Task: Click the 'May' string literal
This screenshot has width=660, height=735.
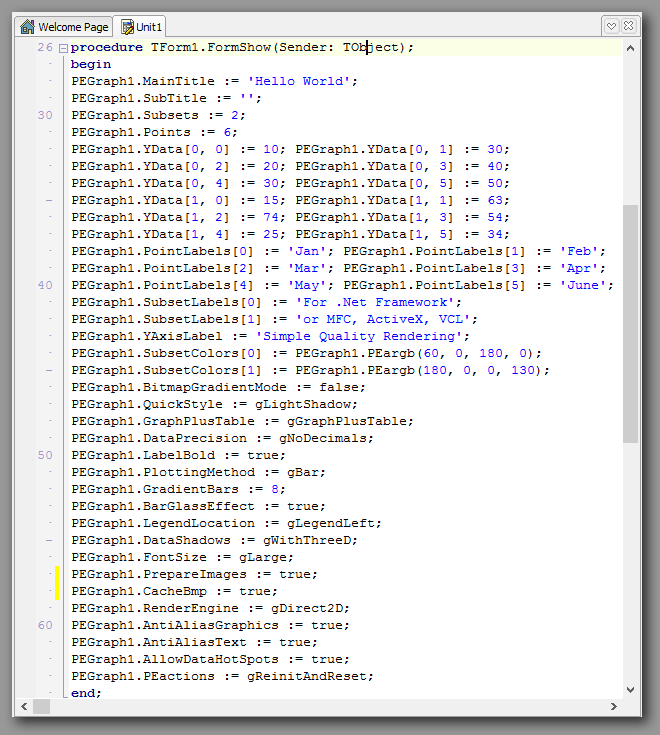Action: pos(307,285)
